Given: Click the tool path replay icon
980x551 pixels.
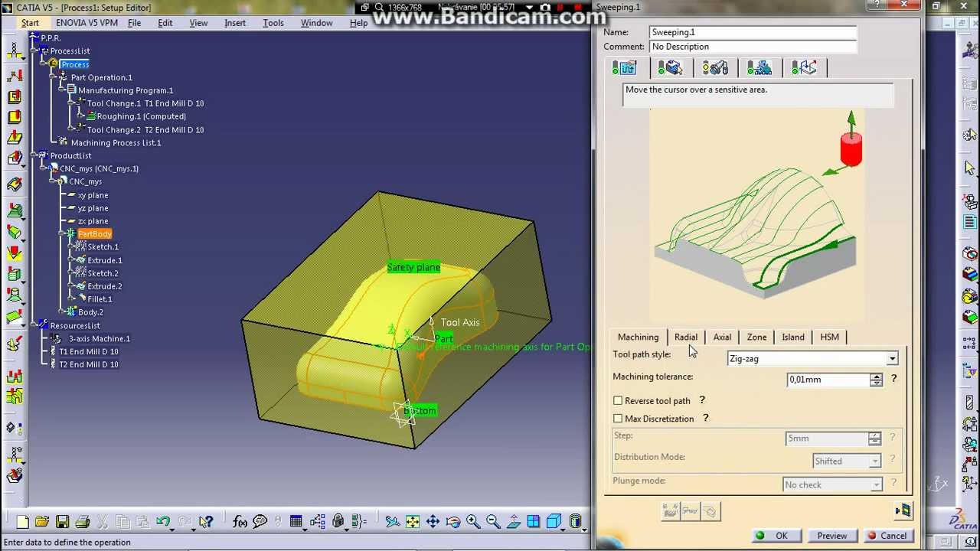Looking at the screenshot, I should click(x=903, y=510).
